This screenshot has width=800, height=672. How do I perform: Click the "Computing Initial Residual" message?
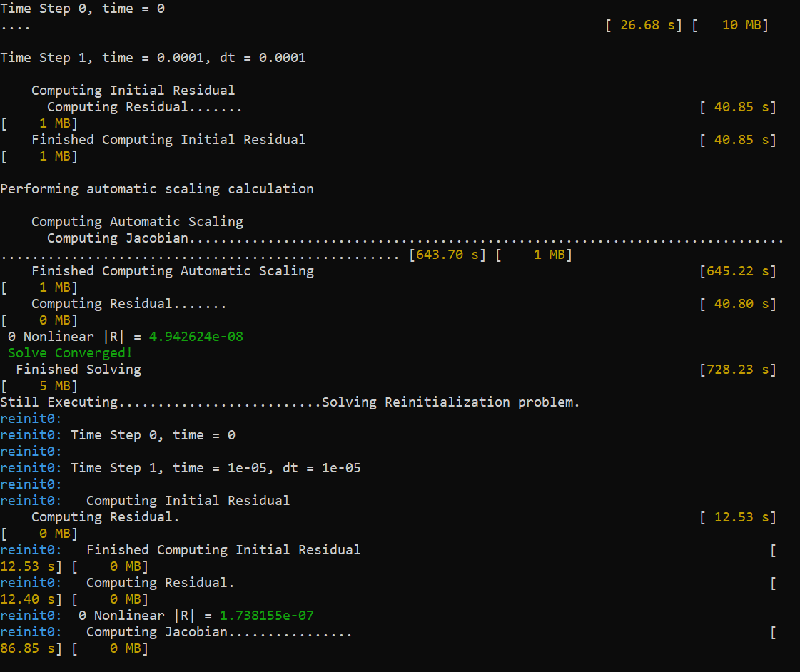click(132, 90)
